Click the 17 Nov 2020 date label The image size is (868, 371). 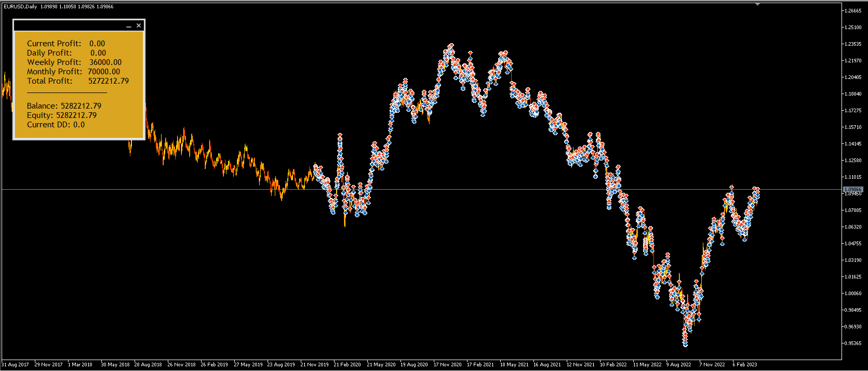(x=447, y=365)
